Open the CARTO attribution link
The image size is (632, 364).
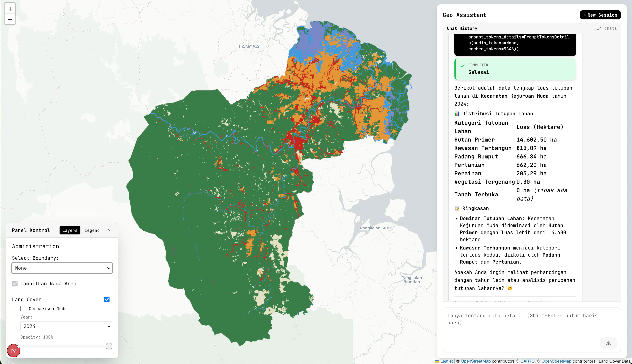(527, 361)
